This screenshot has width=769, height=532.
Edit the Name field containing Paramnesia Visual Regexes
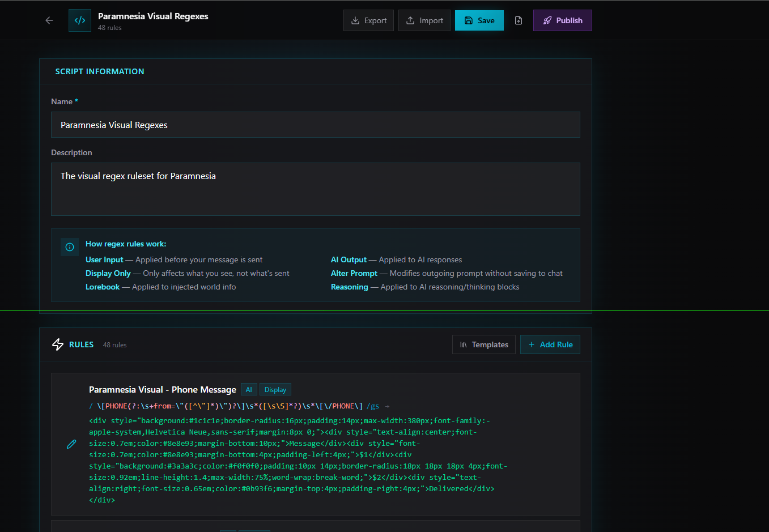pyautogui.click(x=316, y=125)
